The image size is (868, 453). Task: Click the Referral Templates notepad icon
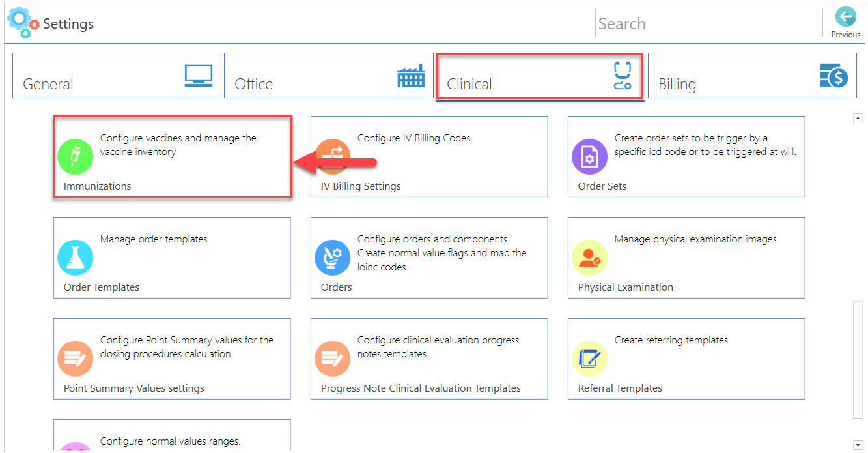coord(590,358)
